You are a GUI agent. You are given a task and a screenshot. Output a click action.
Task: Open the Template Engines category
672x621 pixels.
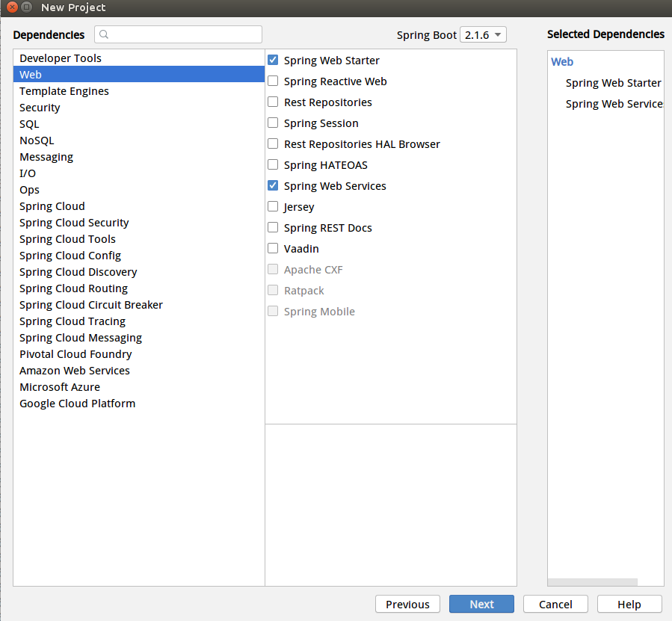pos(139,91)
